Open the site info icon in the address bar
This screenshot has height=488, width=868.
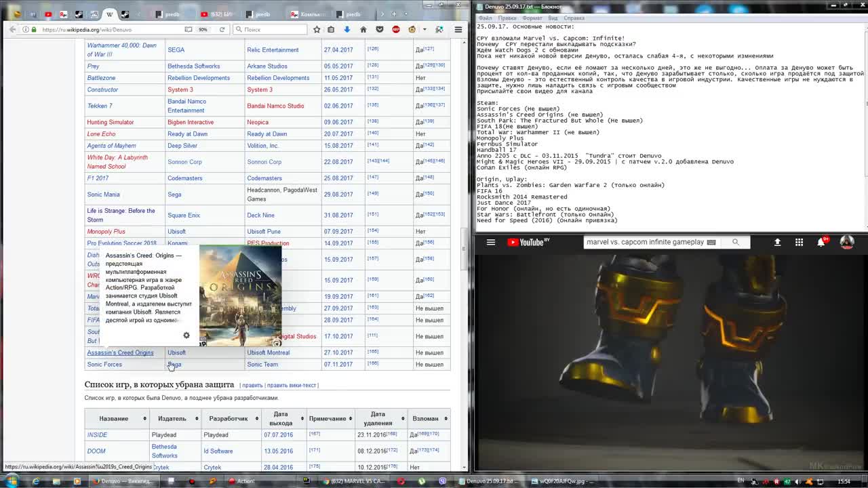coord(25,30)
